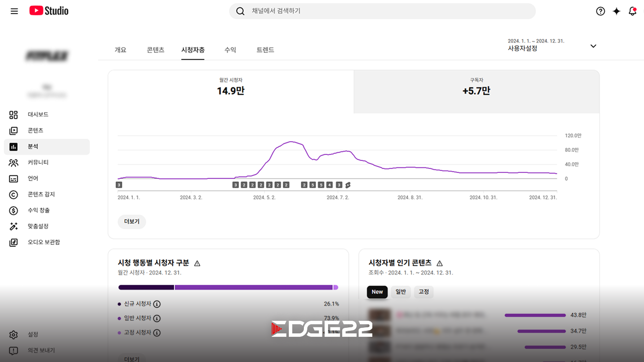Switch to the 콘텐츠 analytics tab

pyautogui.click(x=155, y=50)
